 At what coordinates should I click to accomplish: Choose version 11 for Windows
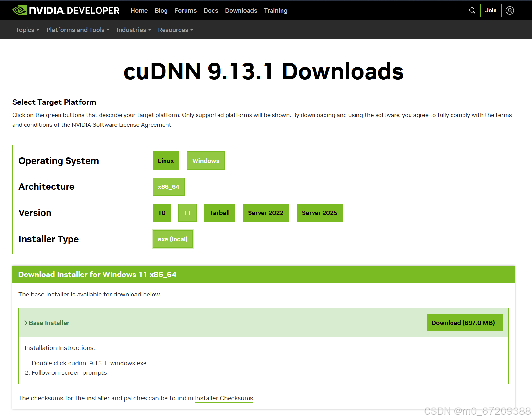pyautogui.click(x=187, y=213)
